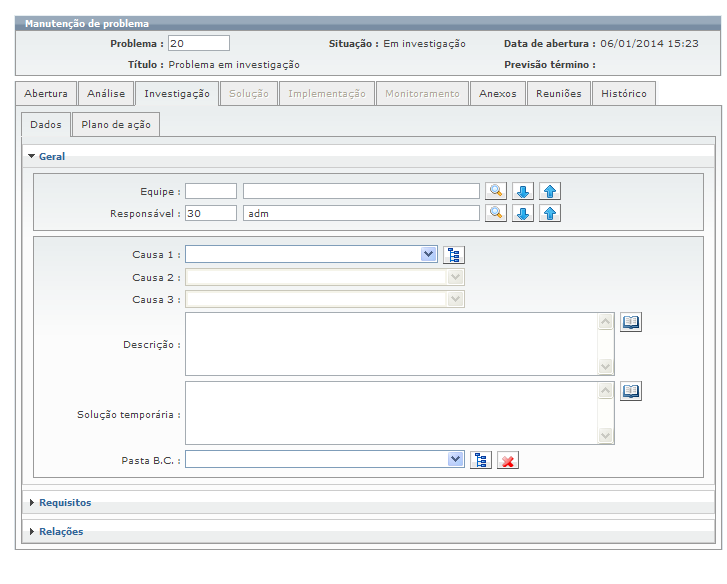Open the Histórico tab

point(624,94)
